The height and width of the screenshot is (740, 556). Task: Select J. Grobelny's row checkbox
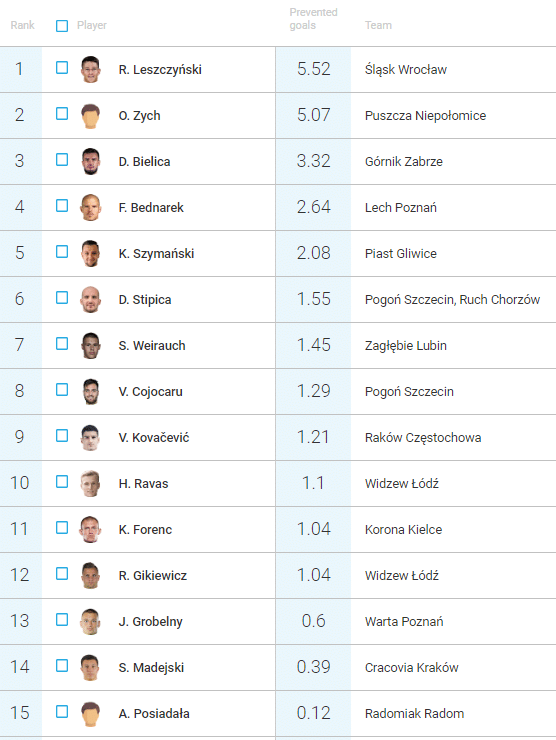tap(62, 620)
